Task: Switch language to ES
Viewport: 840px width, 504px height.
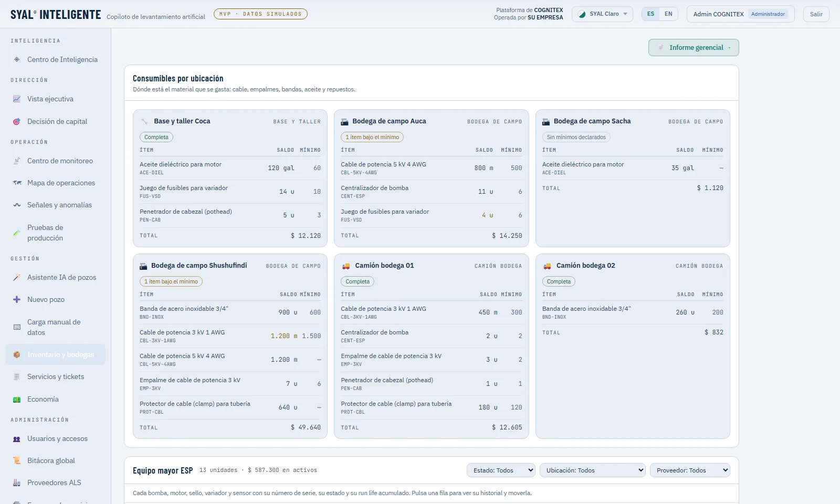Action: click(650, 14)
